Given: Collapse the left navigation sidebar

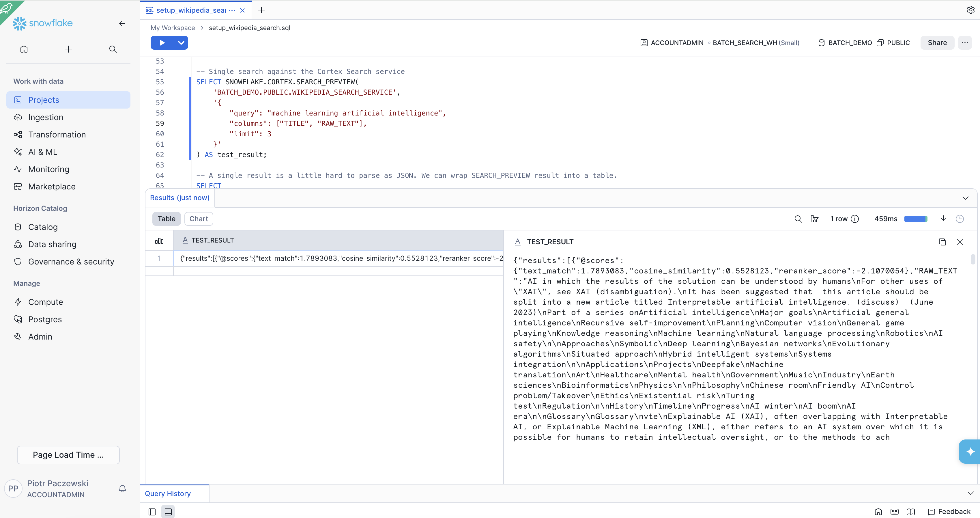Looking at the screenshot, I should click(121, 23).
